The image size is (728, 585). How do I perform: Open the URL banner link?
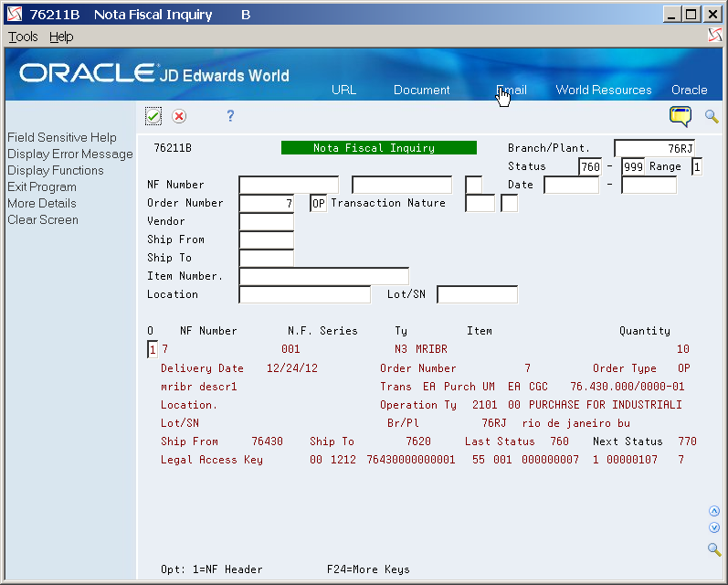click(x=343, y=90)
